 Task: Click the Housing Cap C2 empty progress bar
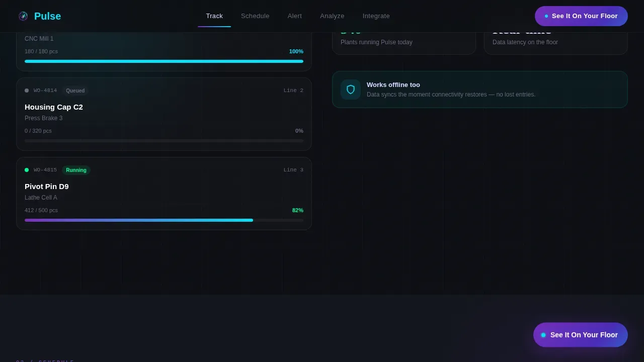pyautogui.click(x=164, y=141)
